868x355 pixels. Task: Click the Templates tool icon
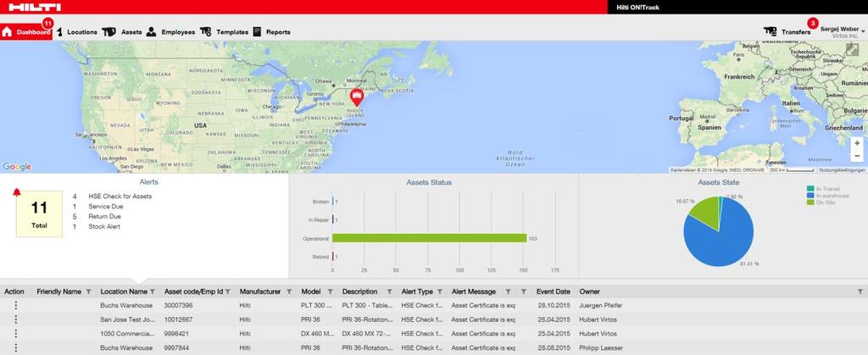[205, 32]
